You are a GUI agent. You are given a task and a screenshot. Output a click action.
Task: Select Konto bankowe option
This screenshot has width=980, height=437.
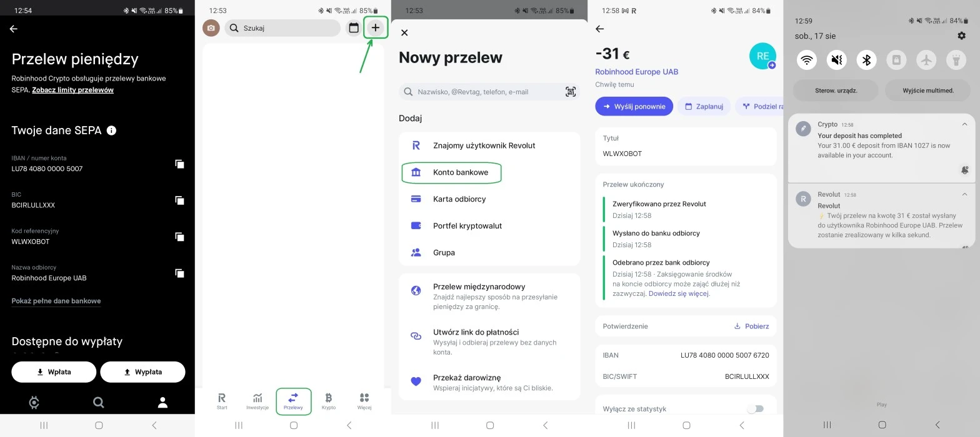coord(489,172)
